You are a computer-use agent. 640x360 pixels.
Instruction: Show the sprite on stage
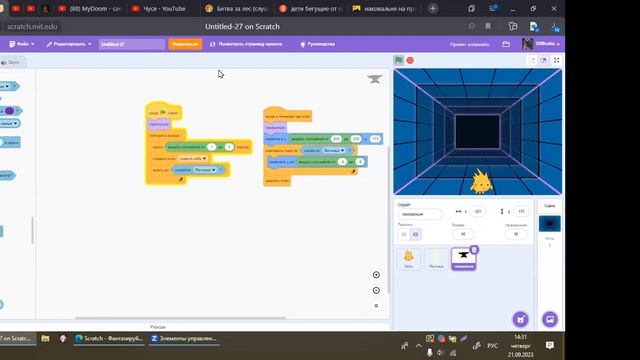(x=404, y=234)
